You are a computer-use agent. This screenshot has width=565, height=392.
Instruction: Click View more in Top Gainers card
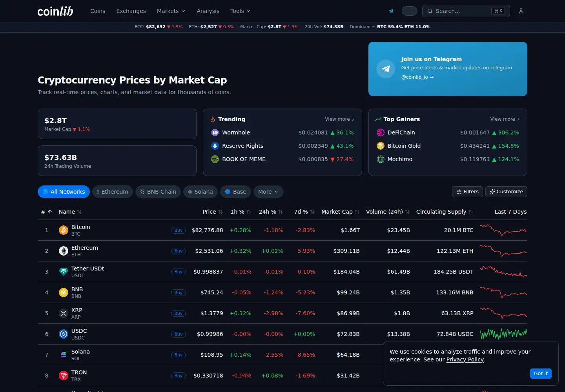point(505,119)
